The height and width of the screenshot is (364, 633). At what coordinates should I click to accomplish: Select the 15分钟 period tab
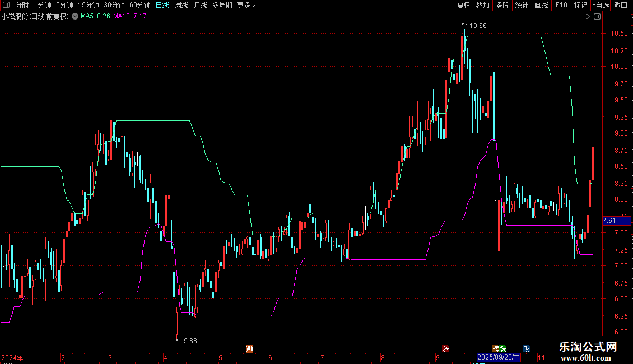[x=89, y=5]
